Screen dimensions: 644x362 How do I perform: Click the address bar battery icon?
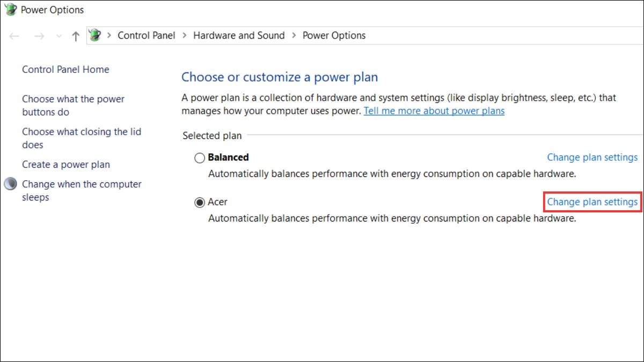coord(94,35)
